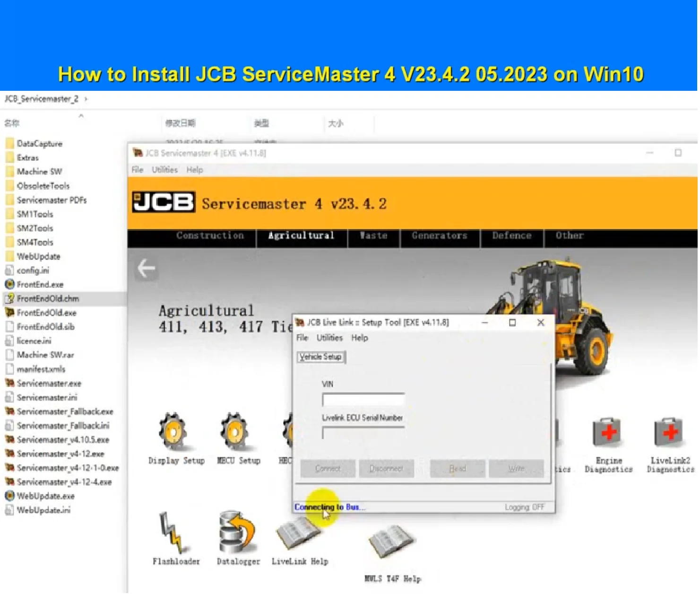Image resolution: width=700 pixels, height=603 pixels.
Task: Expand the JCB_Servicemaster_2 breadcrumb chevron
Action: (86, 99)
